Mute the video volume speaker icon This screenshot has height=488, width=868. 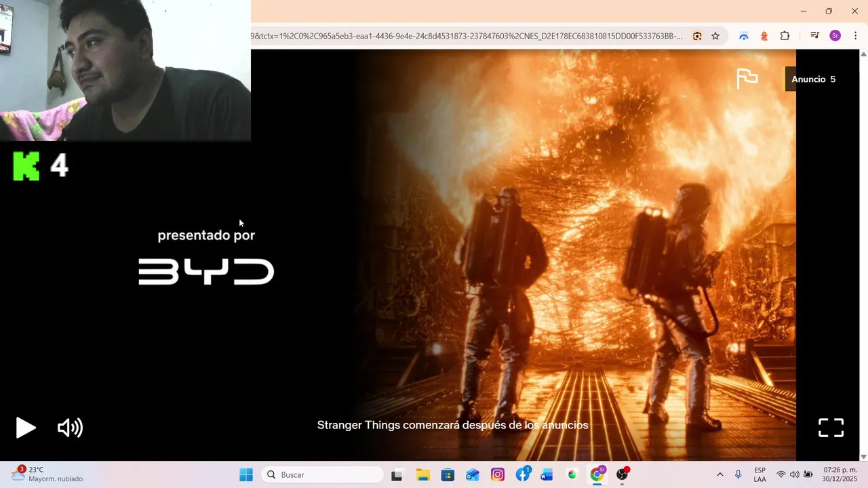(x=70, y=428)
